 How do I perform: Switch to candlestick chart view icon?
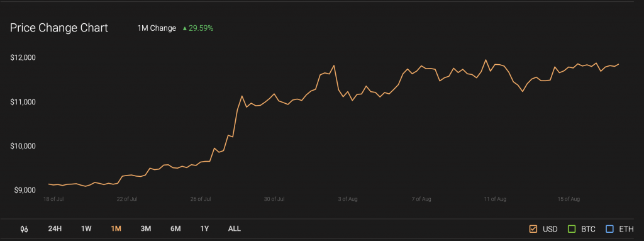click(x=25, y=229)
